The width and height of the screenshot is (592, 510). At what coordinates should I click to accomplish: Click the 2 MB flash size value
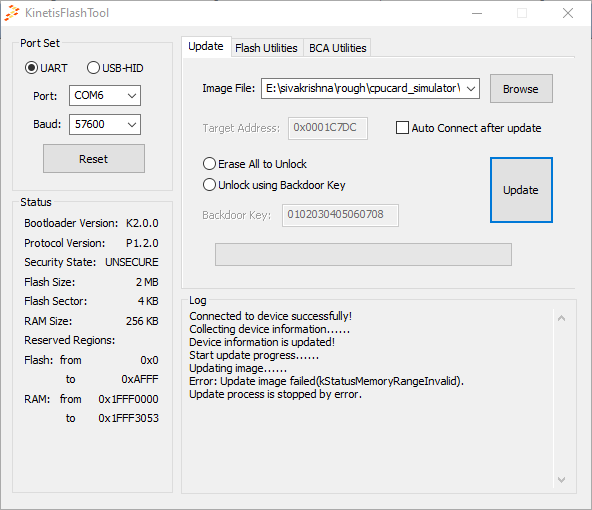(147, 282)
